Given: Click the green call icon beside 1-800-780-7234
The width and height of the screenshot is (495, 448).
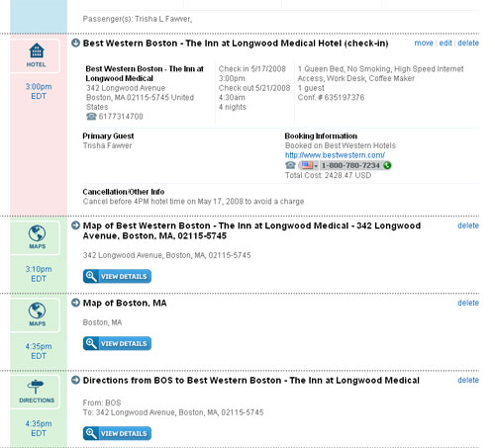Looking at the screenshot, I should coord(387,165).
